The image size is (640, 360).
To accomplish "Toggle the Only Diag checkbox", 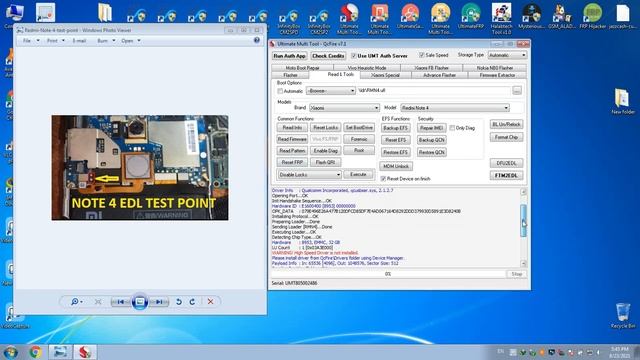I will (452, 128).
